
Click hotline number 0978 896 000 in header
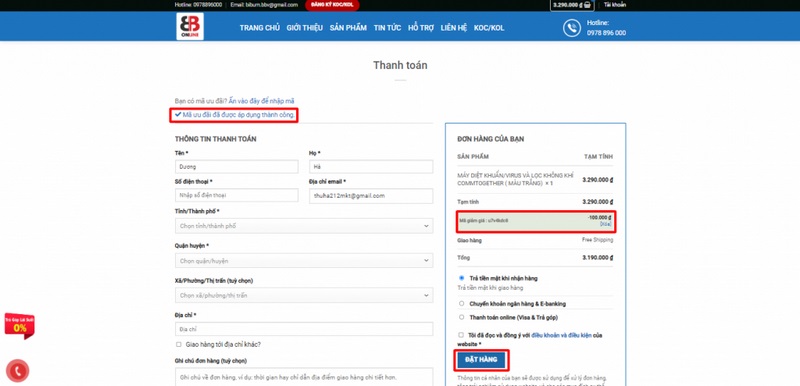[x=606, y=33]
